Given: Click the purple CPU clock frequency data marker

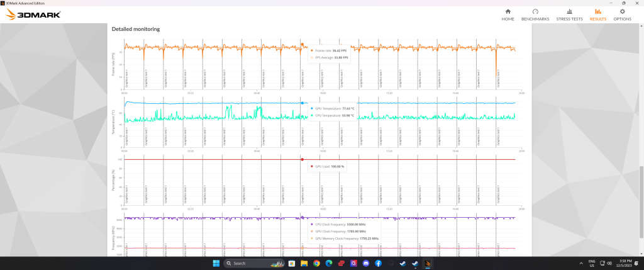Looking at the screenshot, I should click(x=303, y=217).
